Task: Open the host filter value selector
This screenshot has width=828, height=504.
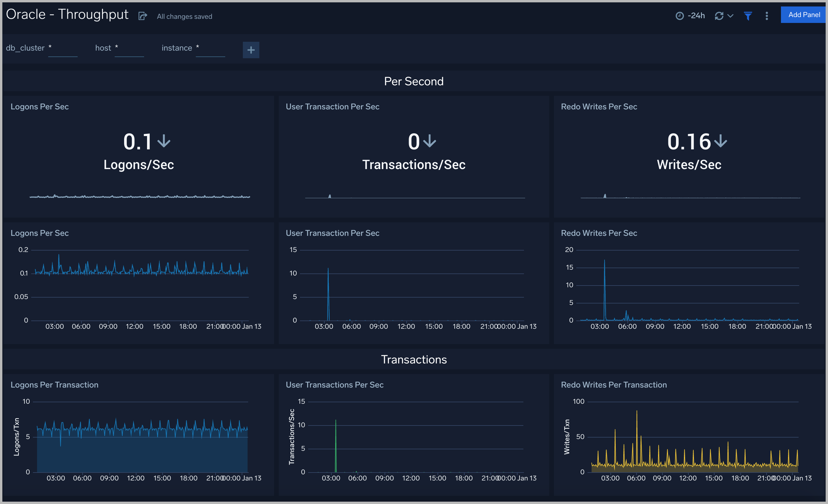Action: click(129, 50)
